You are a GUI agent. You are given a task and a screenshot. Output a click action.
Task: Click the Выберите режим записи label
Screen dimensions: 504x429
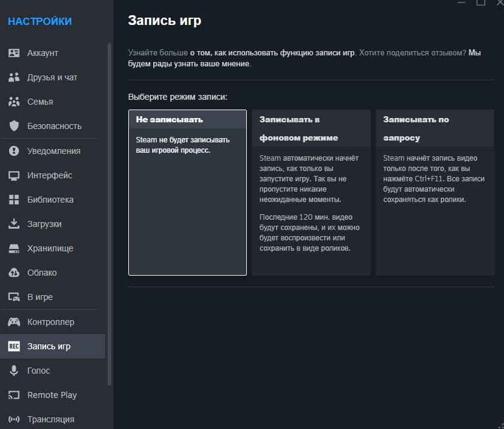click(x=178, y=97)
